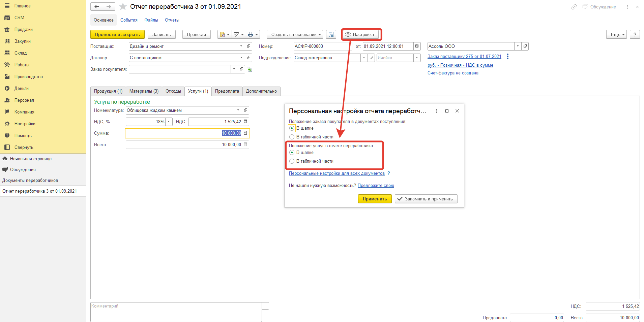Expand the Договор dropdown
The image size is (644, 322).
point(241,58)
